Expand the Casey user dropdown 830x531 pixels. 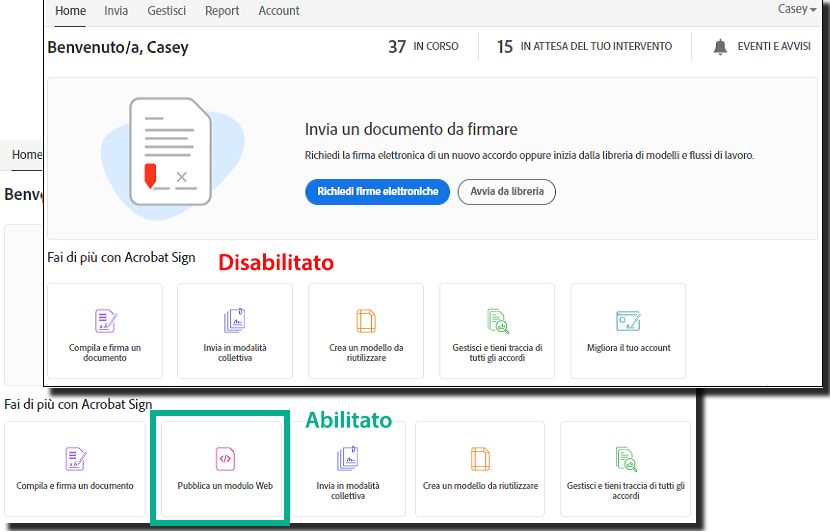click(796, 9)
